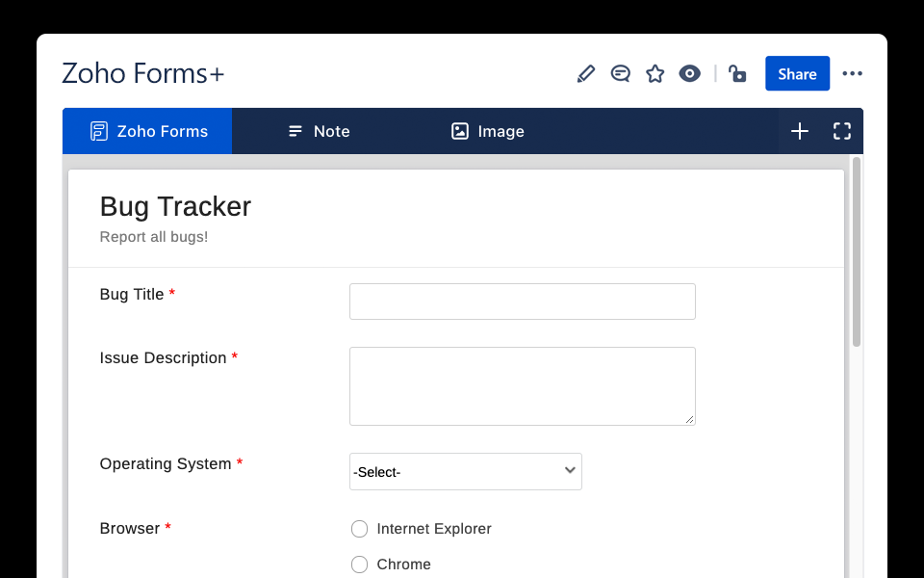Click the Note tab's text lines icon

tap(294, 131)
